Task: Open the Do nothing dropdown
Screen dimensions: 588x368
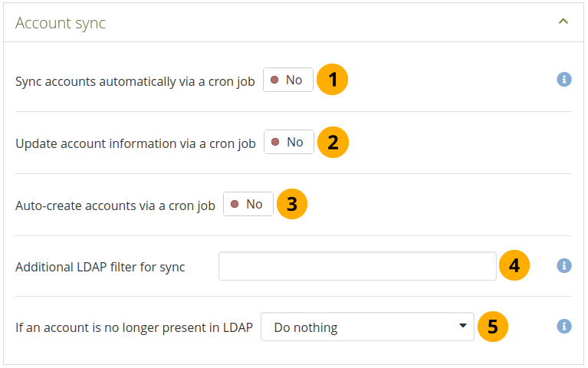Action: 368,327
